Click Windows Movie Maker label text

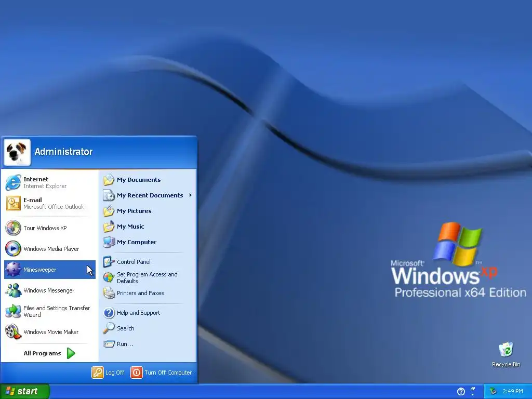[51, 332]
